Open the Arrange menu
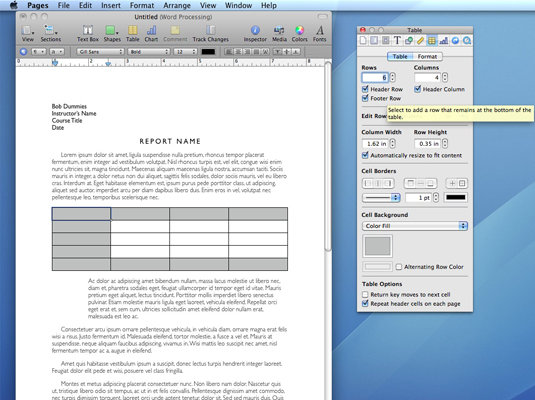 (x=177, y=5)
